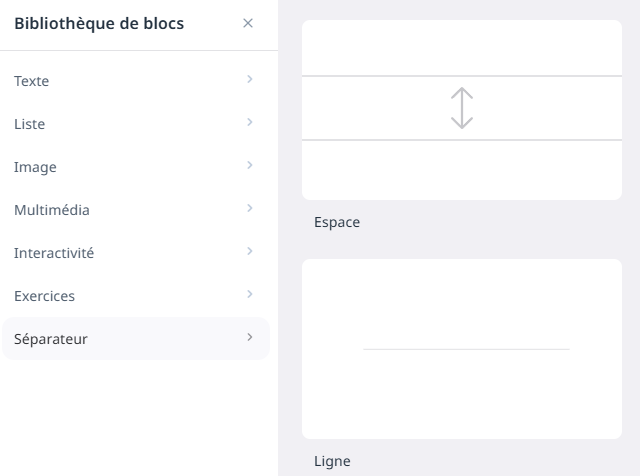Viewport: 640px width, 476px height.
Task: Select the Liste category
Action: coord(30,124)
